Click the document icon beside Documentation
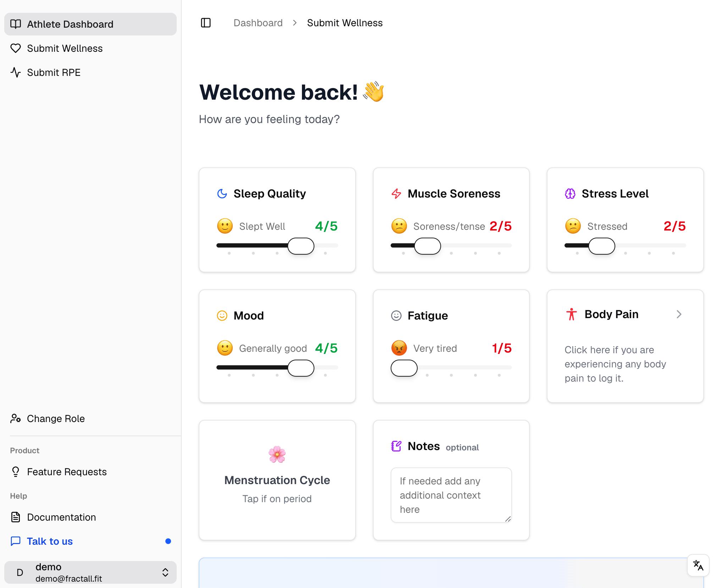 pos(16,517)
